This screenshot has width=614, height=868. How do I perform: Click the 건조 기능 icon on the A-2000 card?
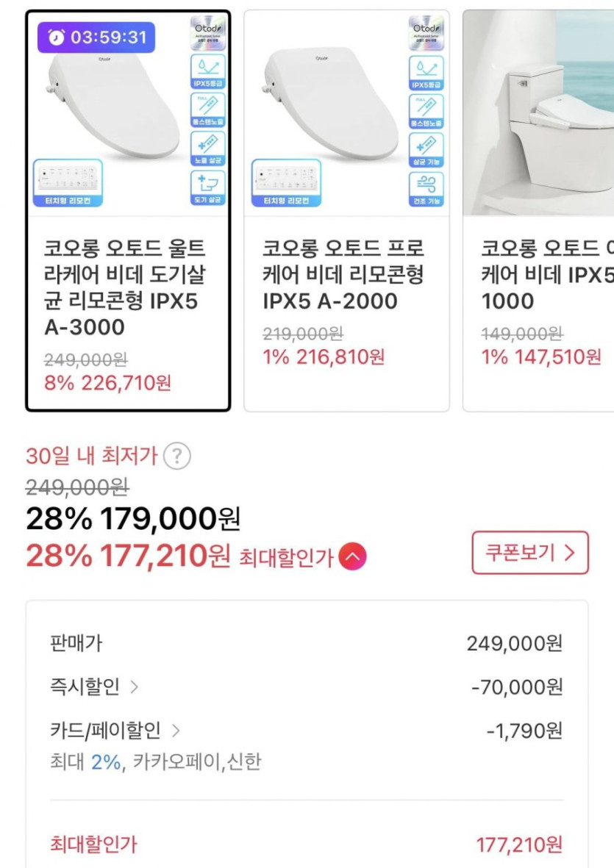426,188
